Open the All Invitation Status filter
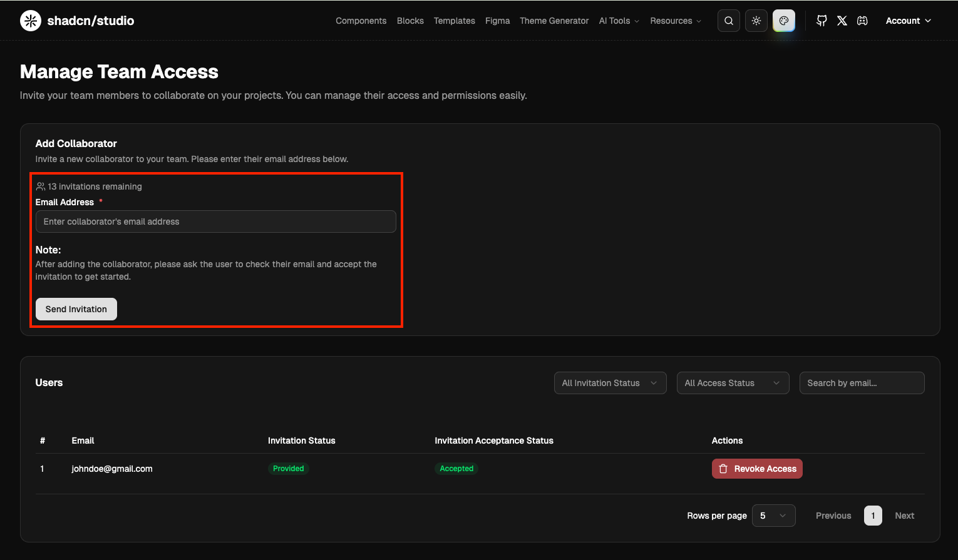Viewport: 958px width, 560px height. pos(610,383)
